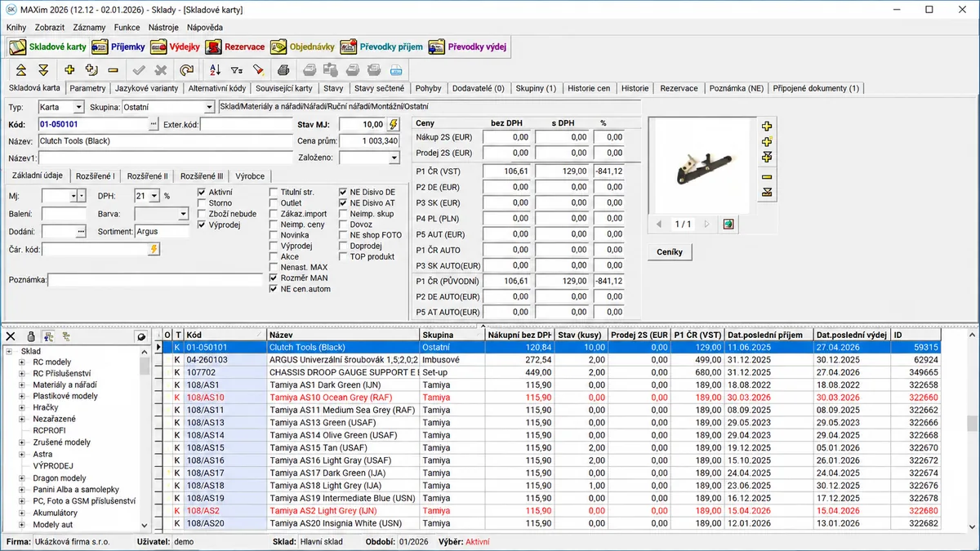Delete the product picture with the minus icon
The width and height of the screenshot is (980, 551).
[x=767, y=176]
